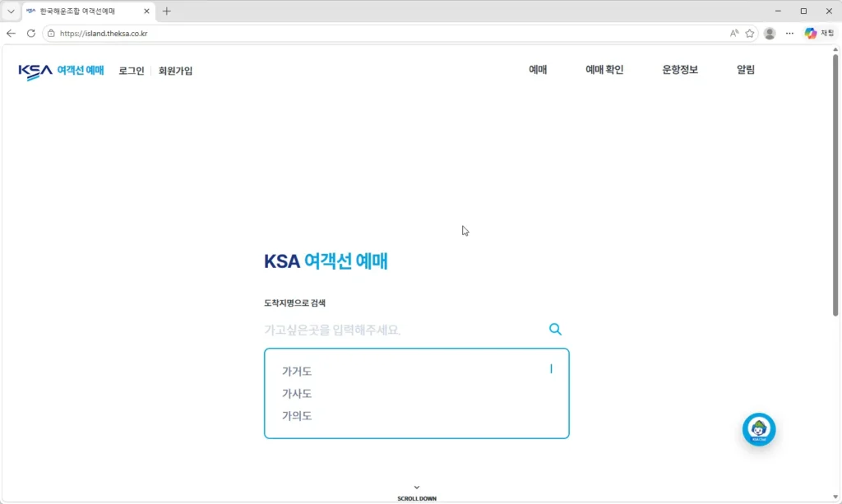Reload the page with refresh icon
This screenshot has width=842, height=504.
[31, 33]
